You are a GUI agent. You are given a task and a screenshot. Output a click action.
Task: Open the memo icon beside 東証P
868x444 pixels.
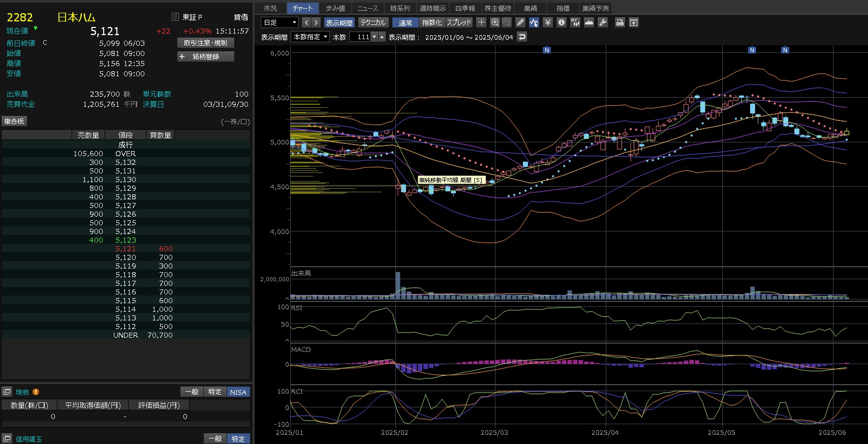175,17
